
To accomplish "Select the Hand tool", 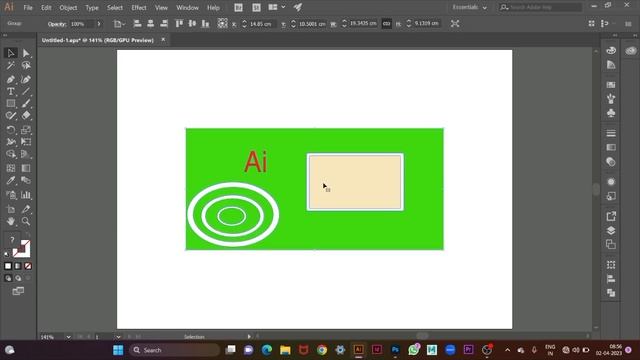I will pos(11,221).
